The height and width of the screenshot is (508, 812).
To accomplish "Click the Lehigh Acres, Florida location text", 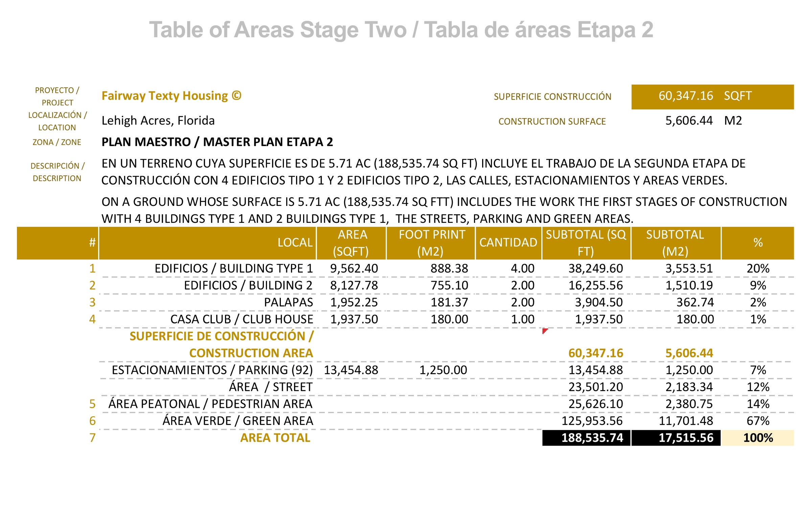I will tap(158, 121).
